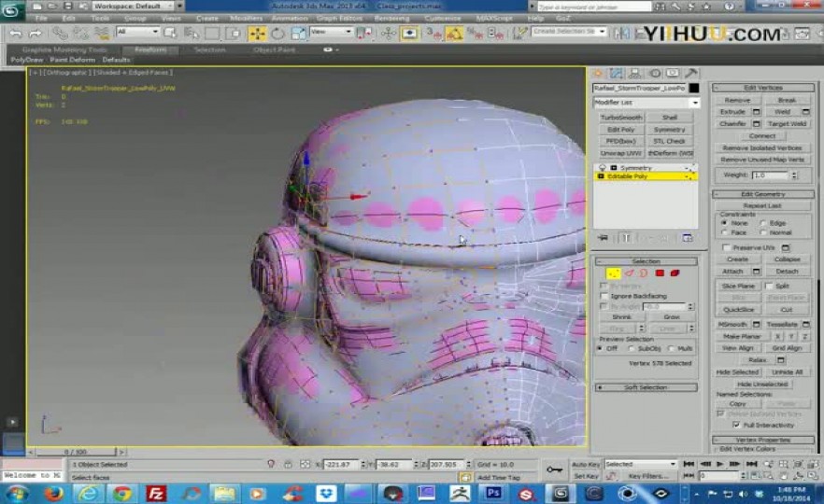
Task: Open the Rendering menu
Action: pyautogui.click(x=391, y=19)
